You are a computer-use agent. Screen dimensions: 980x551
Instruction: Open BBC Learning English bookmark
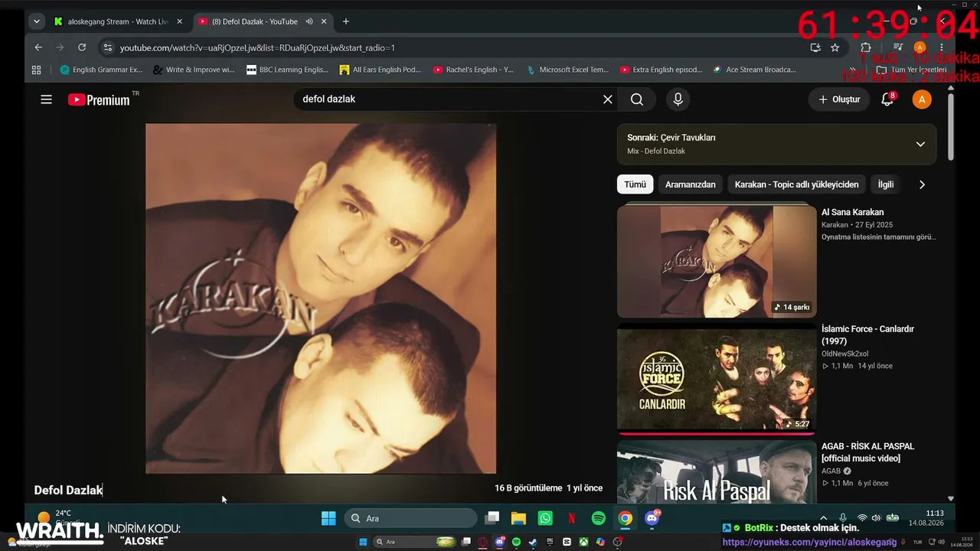click(288, 70)
